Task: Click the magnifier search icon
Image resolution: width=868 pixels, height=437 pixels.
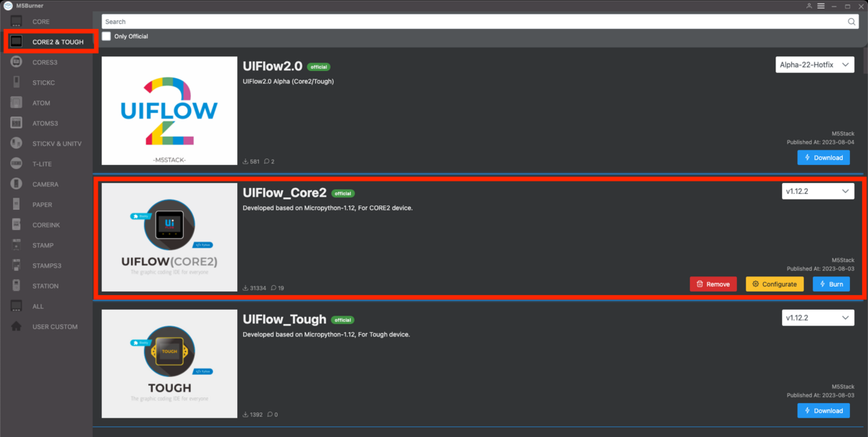Action: [851, 22]
